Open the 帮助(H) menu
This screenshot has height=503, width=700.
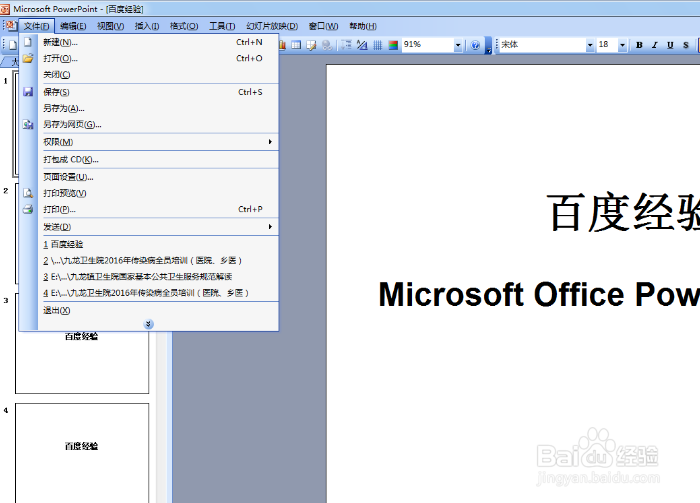tap(363, 26)
